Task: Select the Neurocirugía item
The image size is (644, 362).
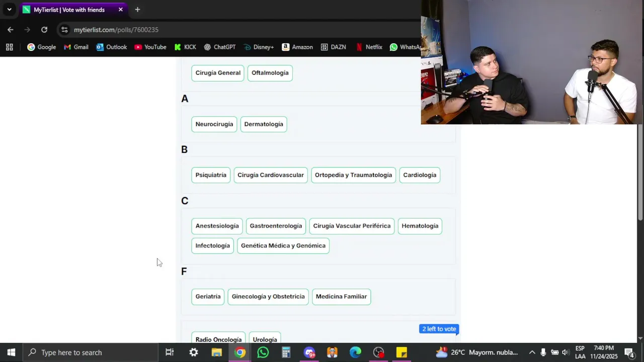Action: point(214,124)
